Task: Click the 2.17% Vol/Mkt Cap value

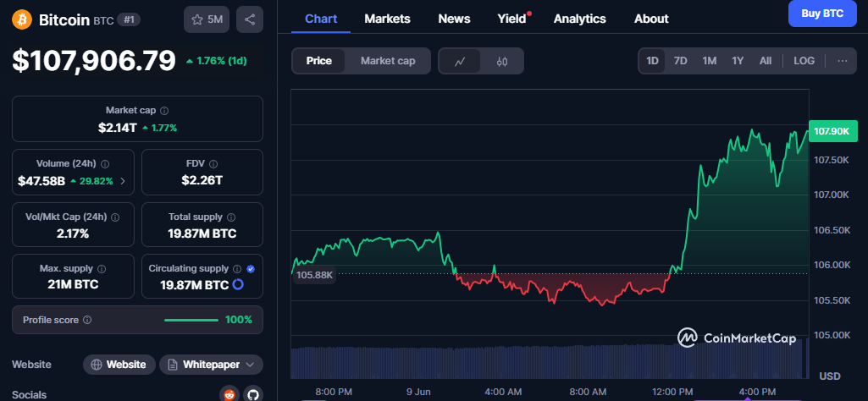Action: coord(73,233)
